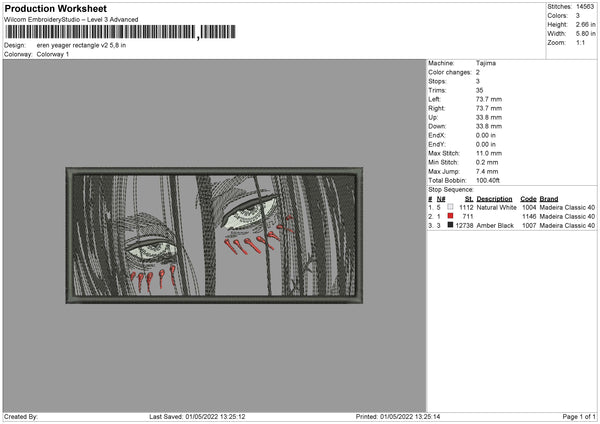Click the Description column header

point(494,199)
